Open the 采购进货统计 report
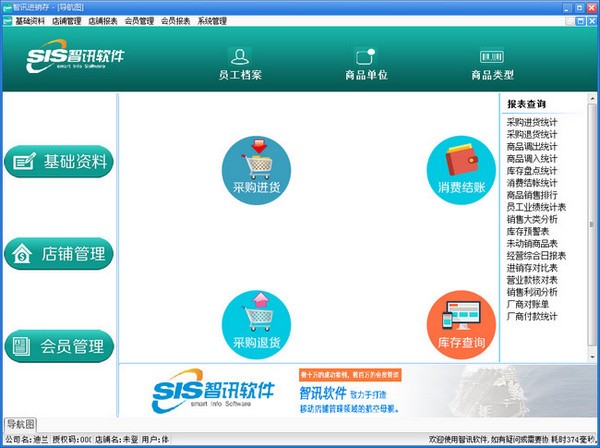The height and width of the screenshot is (448, 600). 532,122
